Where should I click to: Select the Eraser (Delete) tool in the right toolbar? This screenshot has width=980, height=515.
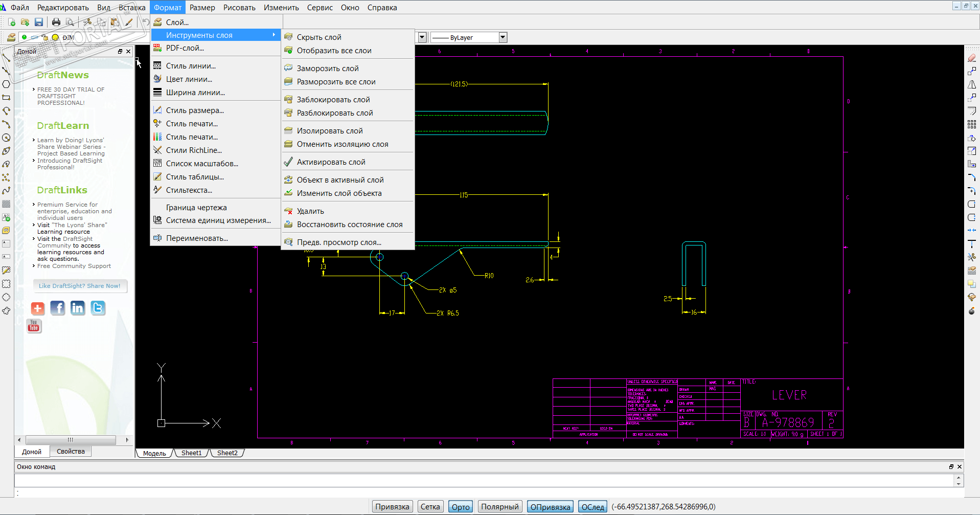point(972,58)
